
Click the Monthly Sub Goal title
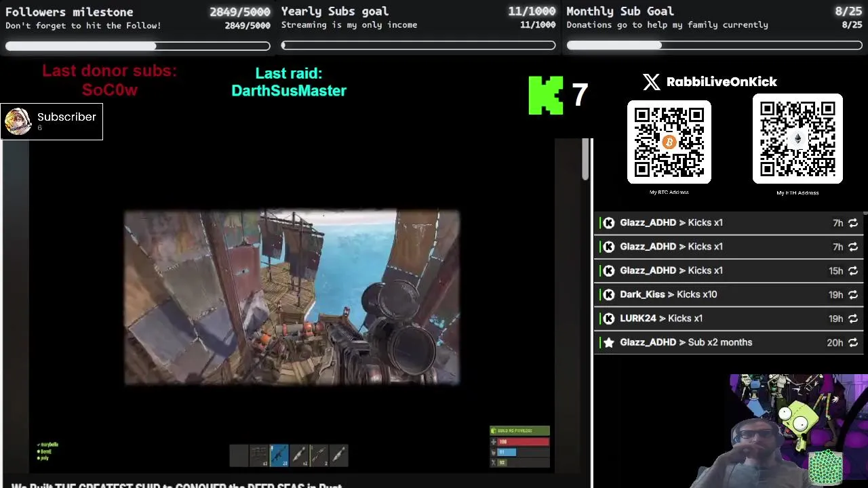point(620,12)
